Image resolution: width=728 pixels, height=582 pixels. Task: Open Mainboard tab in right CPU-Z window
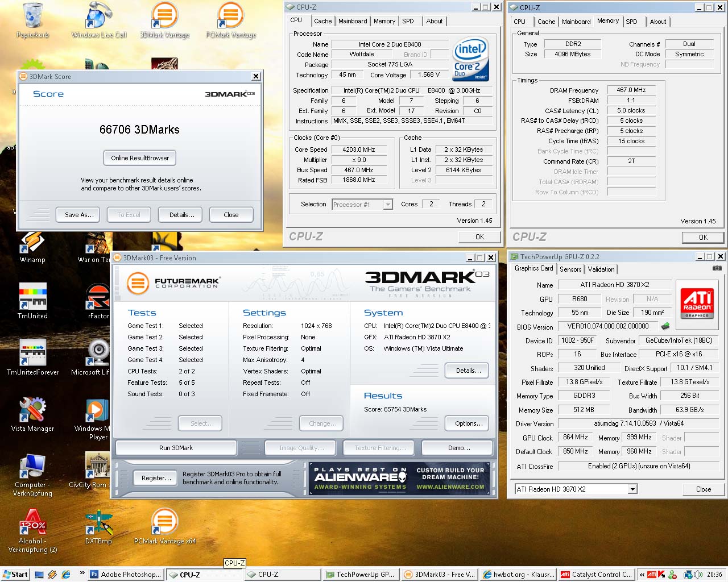[576, 22]
